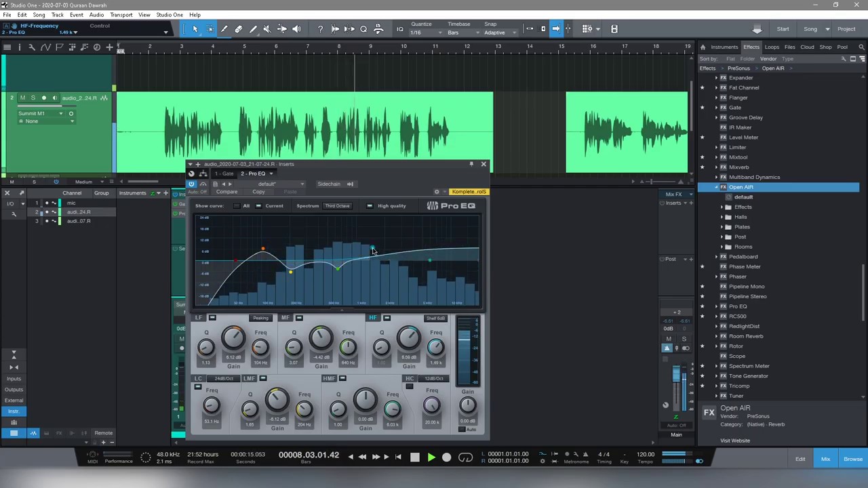The width and height of the screenshot is (868, 488).
Task: Open the Quantize 1/16 dropdown
Action: tap(425, 33)
